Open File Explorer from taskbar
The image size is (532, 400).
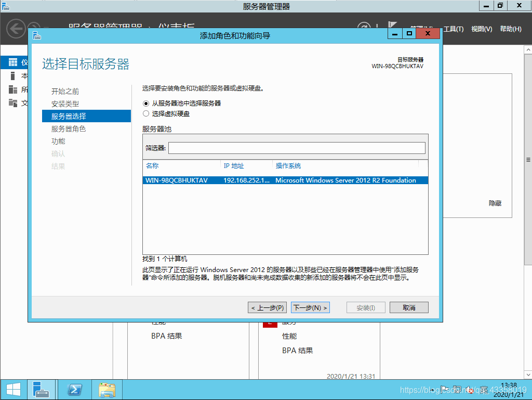click(107, 390)
